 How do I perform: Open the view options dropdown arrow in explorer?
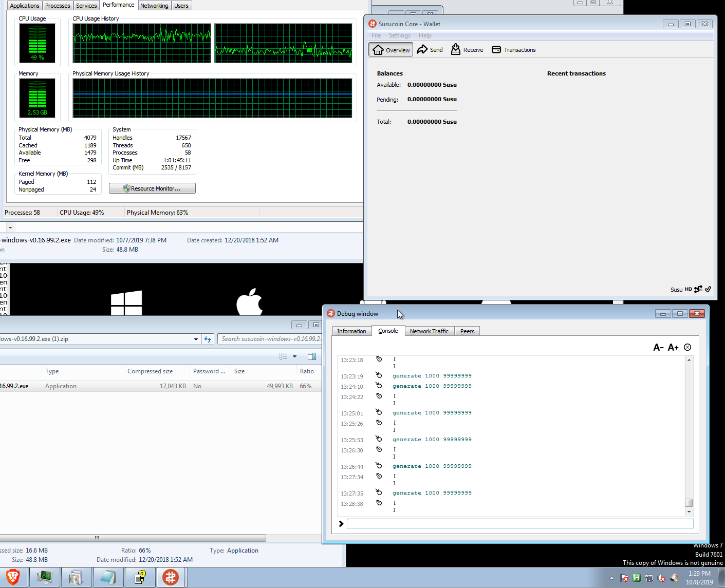[x=294, y=356]
